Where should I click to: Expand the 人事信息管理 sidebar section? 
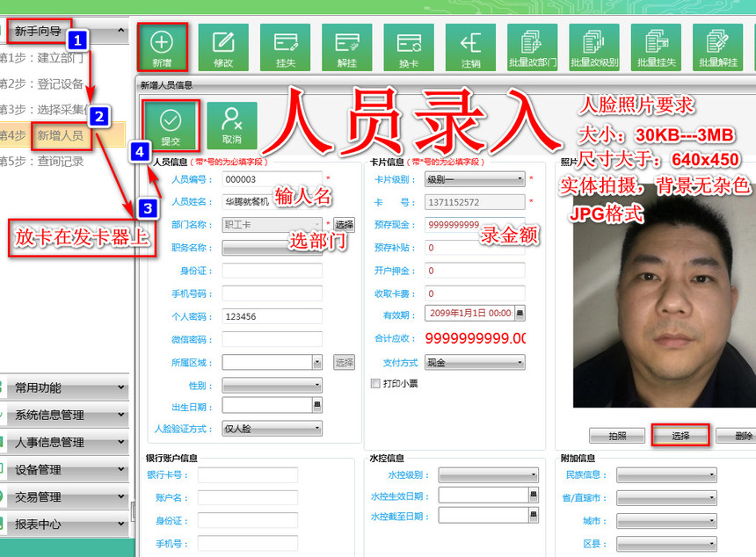(64, 442)
